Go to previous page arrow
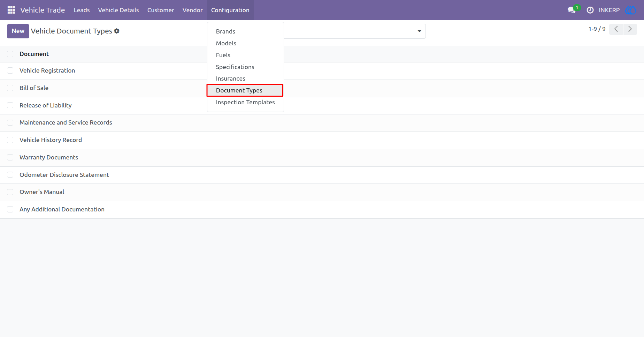 616,29
